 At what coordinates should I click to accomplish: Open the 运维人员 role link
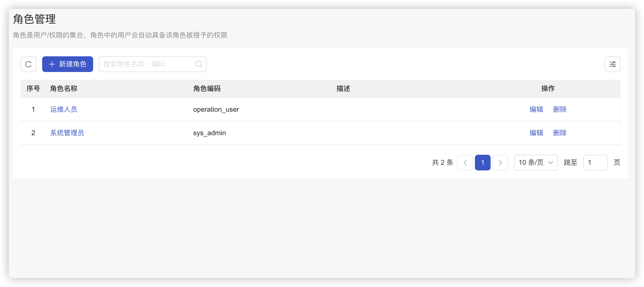[x=63, y=109]
